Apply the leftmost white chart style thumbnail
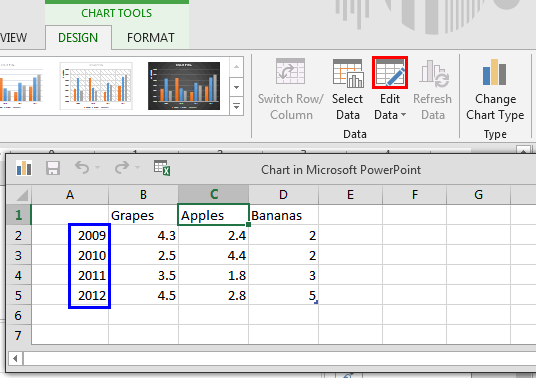Screen dimensions: 536x378 click(21, 86)
